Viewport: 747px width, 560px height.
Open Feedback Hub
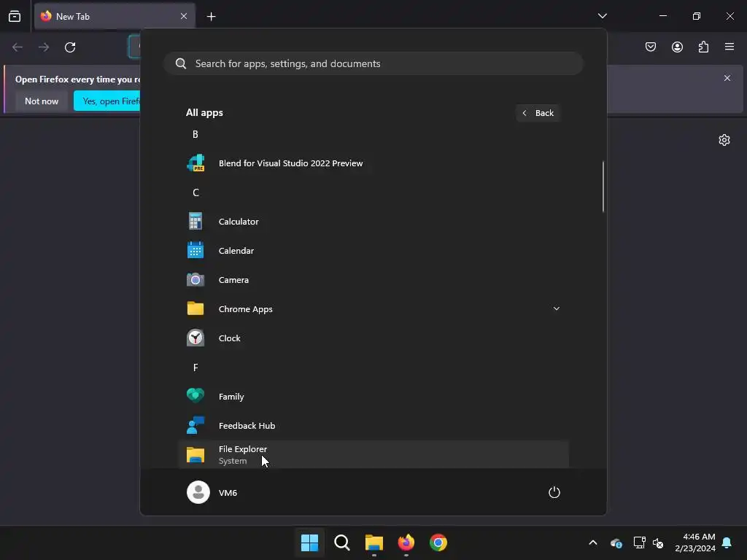coord(373,426)
